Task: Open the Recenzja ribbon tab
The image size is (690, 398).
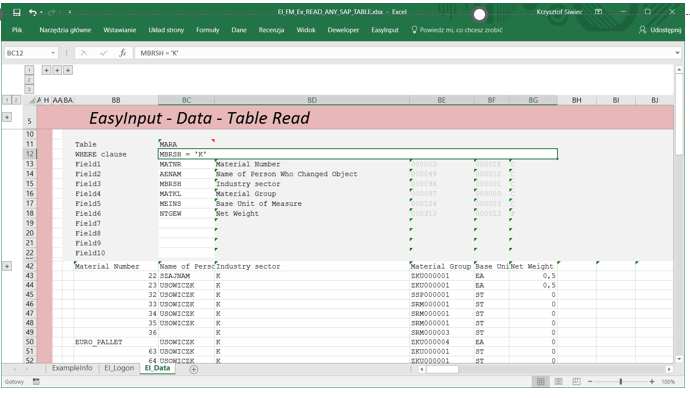Action: coord(272,30)
